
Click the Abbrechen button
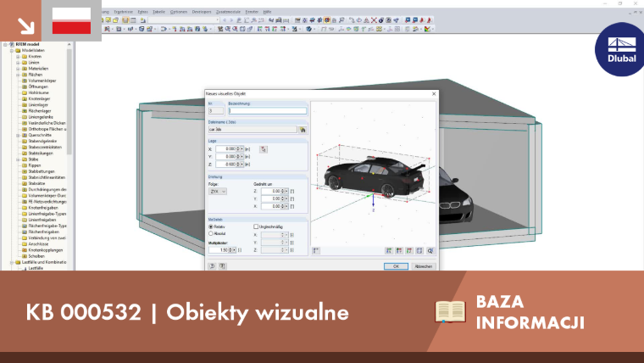[424, 266]
